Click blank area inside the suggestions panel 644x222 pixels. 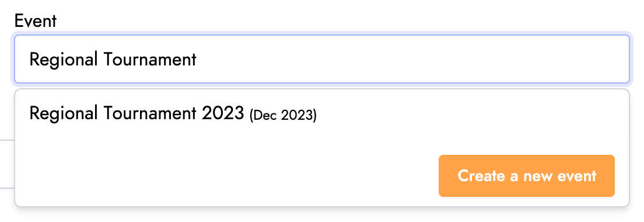tap(205, 173)
